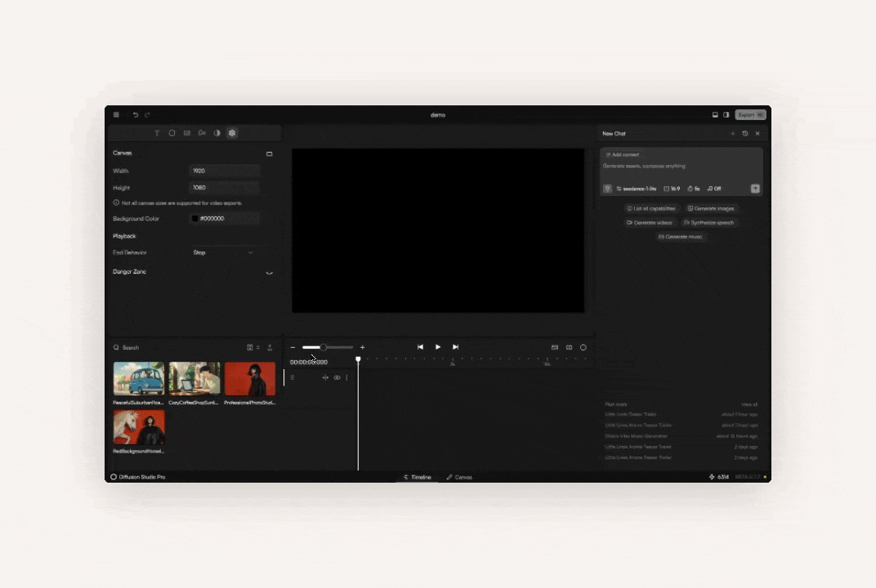Click the Export button
This screenshot has width=876, height=588.
tap(749, 114)
